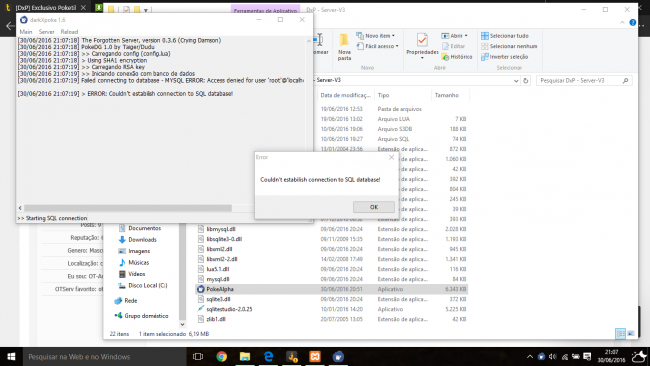This screenshot has height=366, width=650.
Task: Switch to large icons view in Explorer
Action: (631, 333)
